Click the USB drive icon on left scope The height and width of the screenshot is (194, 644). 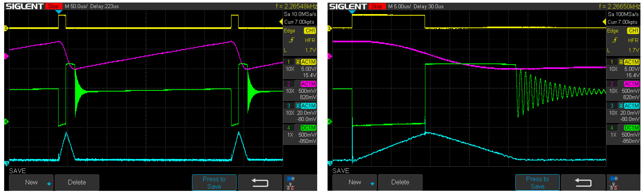(290, 179)
